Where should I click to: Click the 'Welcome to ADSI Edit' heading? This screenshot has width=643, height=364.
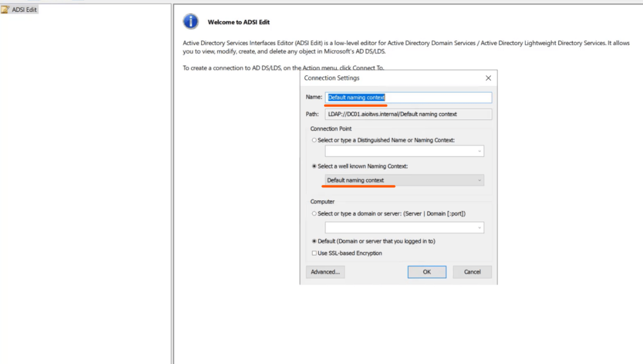coord(239,22)
